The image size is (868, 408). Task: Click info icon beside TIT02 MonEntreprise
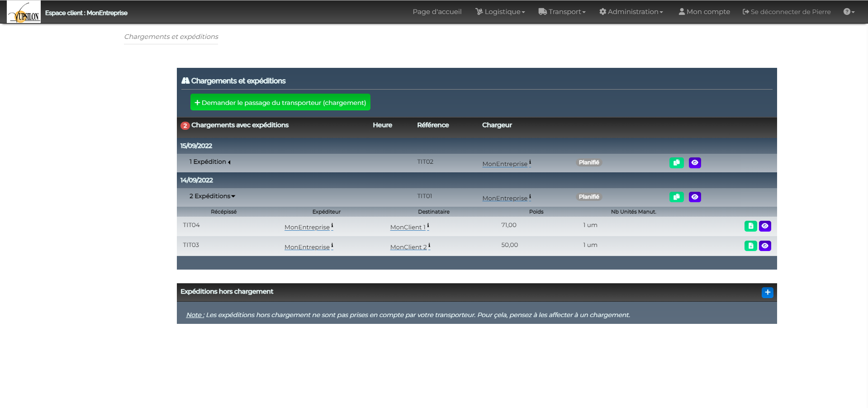(x=530, y=162)
